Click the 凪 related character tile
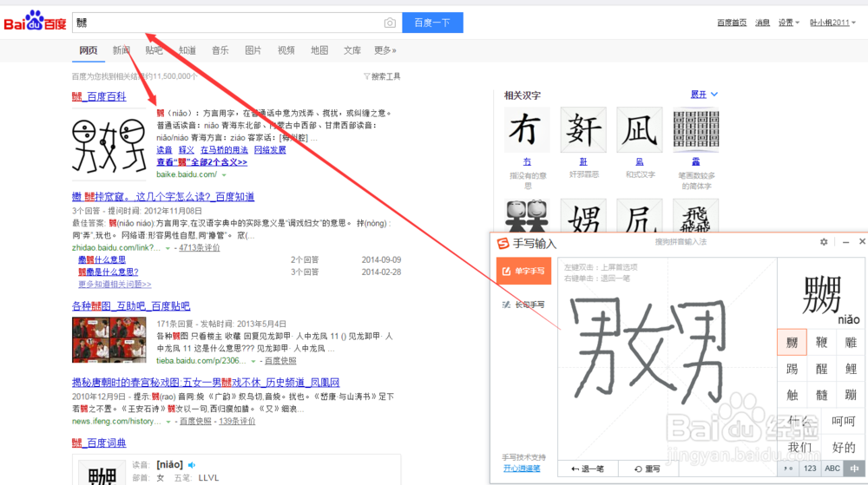Screen dimensions: 868x485 (640, 130)
